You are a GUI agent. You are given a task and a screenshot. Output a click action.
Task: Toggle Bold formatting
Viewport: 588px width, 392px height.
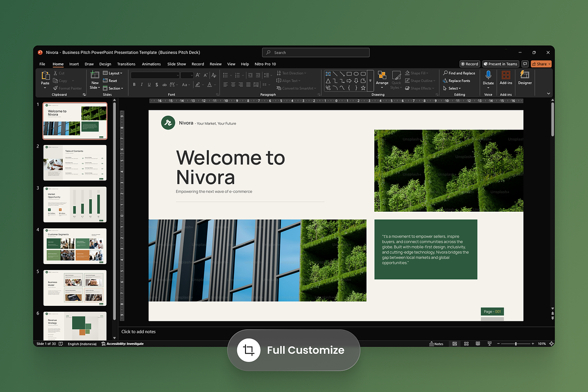pyautogui.click(x=134, y=84)
